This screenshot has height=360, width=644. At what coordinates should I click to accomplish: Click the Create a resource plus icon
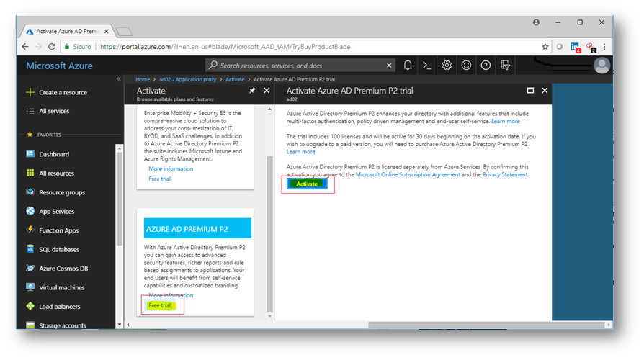point(30,92)
